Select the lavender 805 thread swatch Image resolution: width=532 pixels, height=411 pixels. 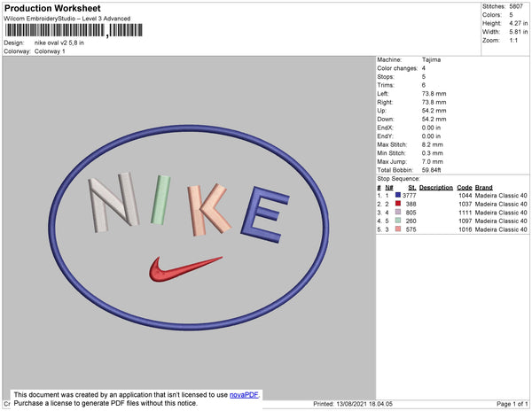(398, 212)
